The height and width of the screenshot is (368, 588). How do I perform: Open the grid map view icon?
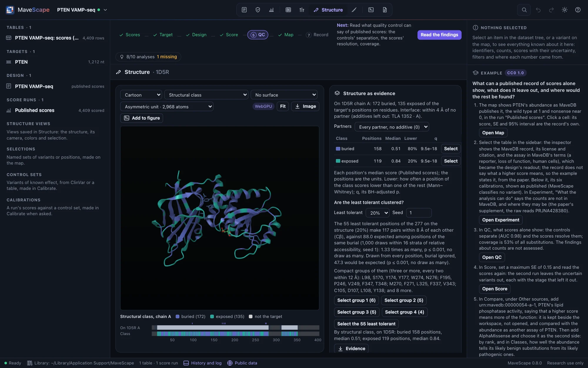tap(288, 10)
